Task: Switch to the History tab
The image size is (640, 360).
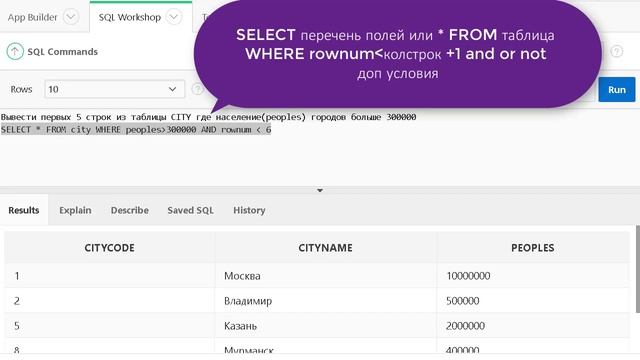Action: click(x=249, y=210)
